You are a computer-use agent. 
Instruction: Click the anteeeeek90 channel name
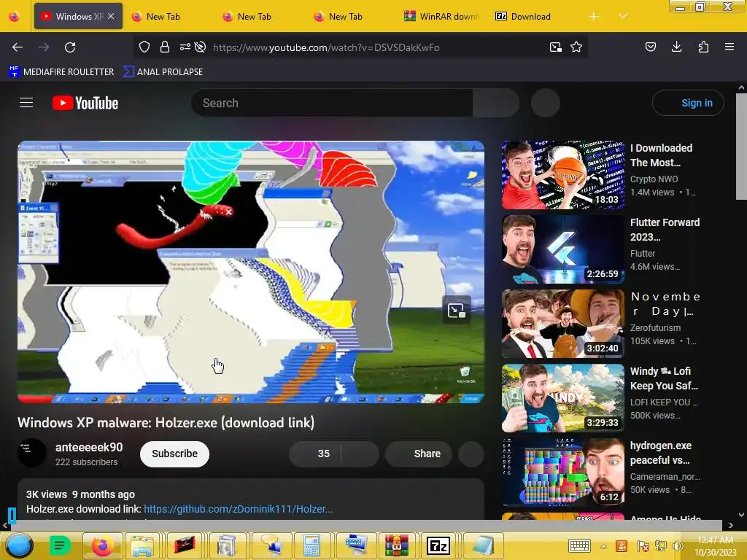(x=89, y=447)
